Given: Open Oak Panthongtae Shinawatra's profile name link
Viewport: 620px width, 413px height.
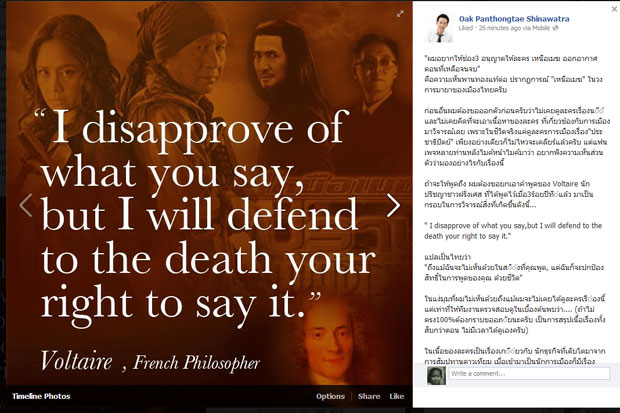Looking at the screenshot, I should 514,19.
